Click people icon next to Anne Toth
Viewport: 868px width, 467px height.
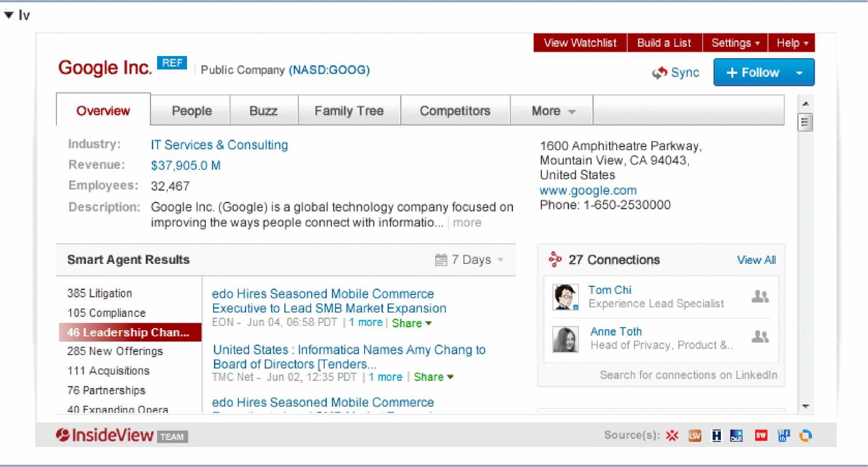(x=760, y=337)
